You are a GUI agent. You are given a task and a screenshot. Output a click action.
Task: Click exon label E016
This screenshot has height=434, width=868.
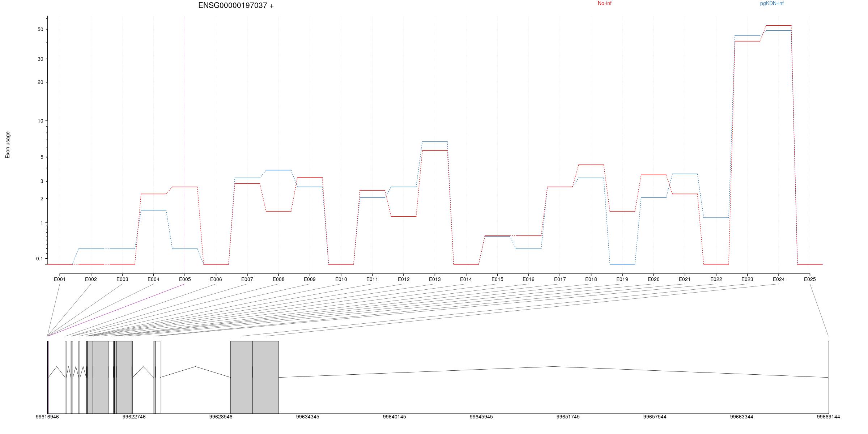point(528,279)
